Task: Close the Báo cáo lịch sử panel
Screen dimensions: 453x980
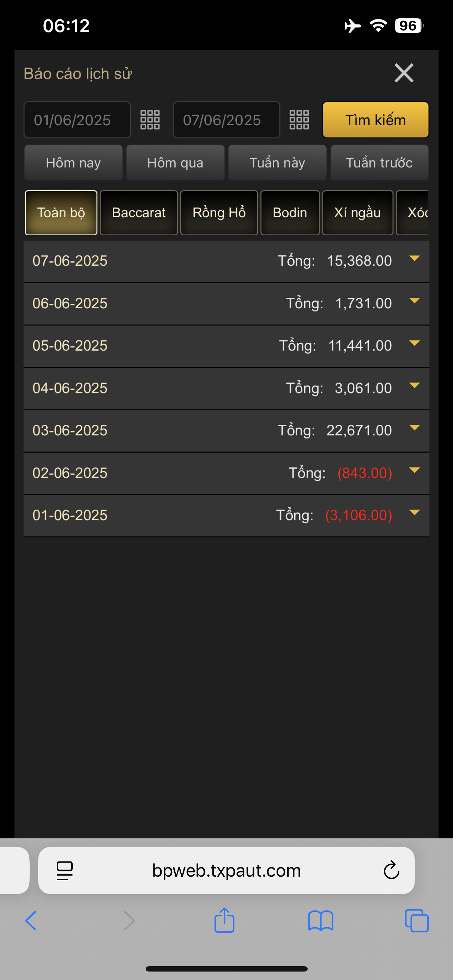Action: pyautogui.click(x=404, y=73)
